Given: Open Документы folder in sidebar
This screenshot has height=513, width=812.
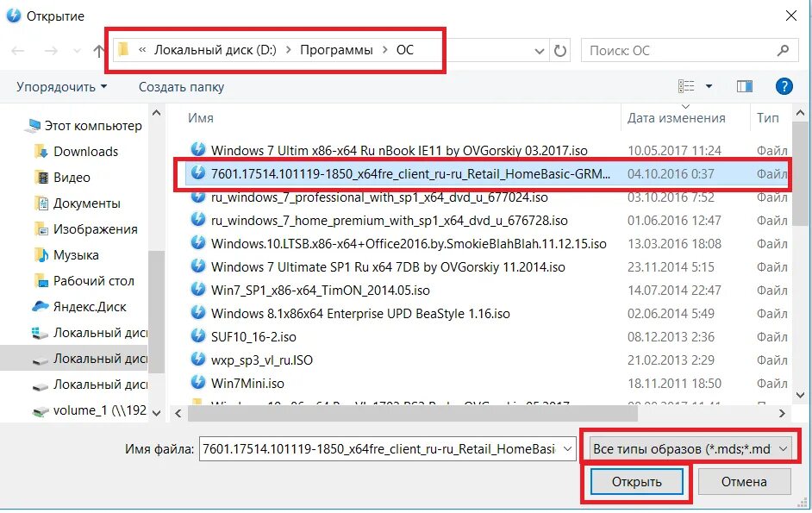Looking at the screenshot, I should 87,203.
